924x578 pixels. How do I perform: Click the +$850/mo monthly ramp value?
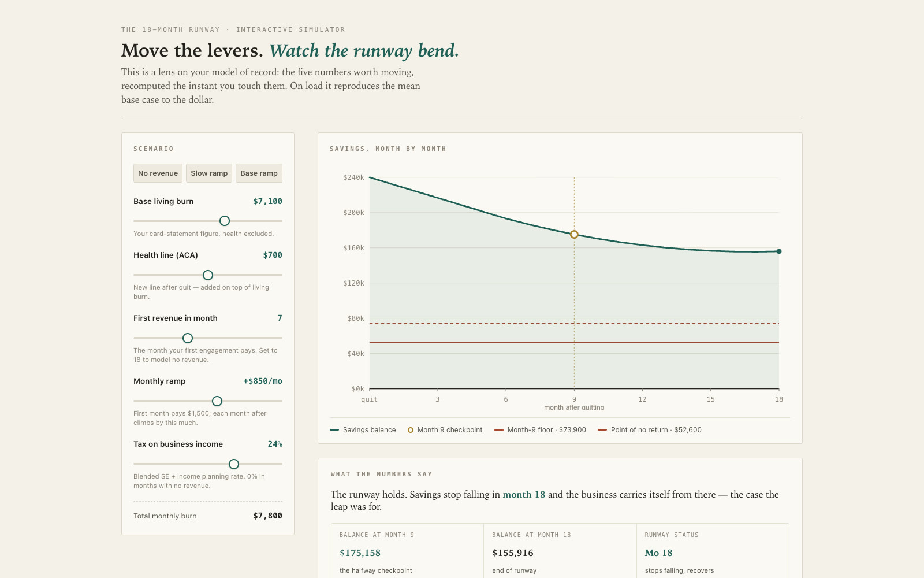click(263, 381)
